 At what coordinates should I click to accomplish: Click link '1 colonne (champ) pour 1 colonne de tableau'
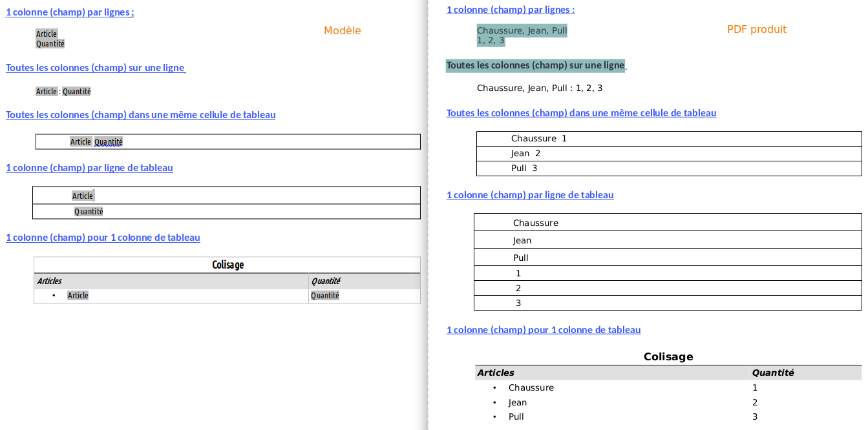pos(103,238)
